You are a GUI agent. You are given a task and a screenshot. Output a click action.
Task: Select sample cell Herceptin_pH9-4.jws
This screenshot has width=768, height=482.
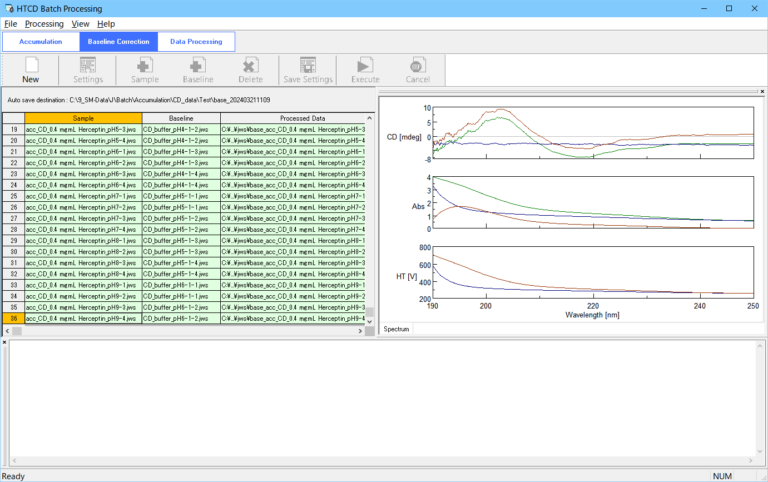83,318
